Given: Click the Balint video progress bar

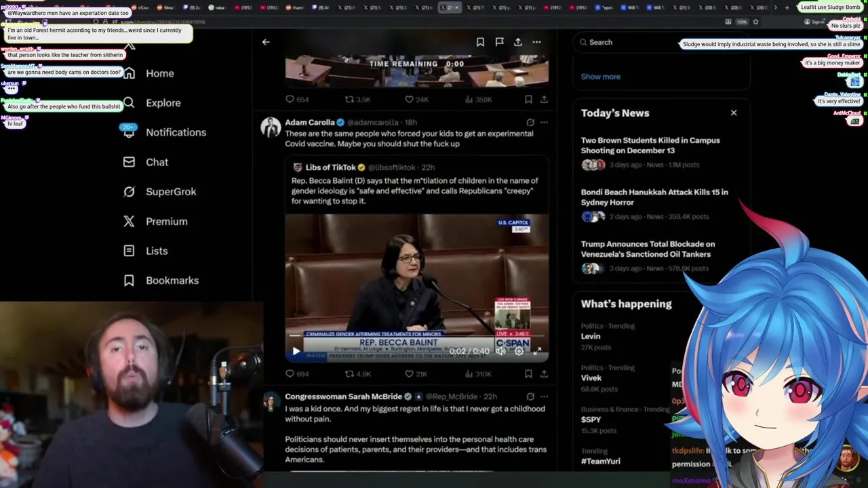Looking at the screenshot, I should [416, 335].
